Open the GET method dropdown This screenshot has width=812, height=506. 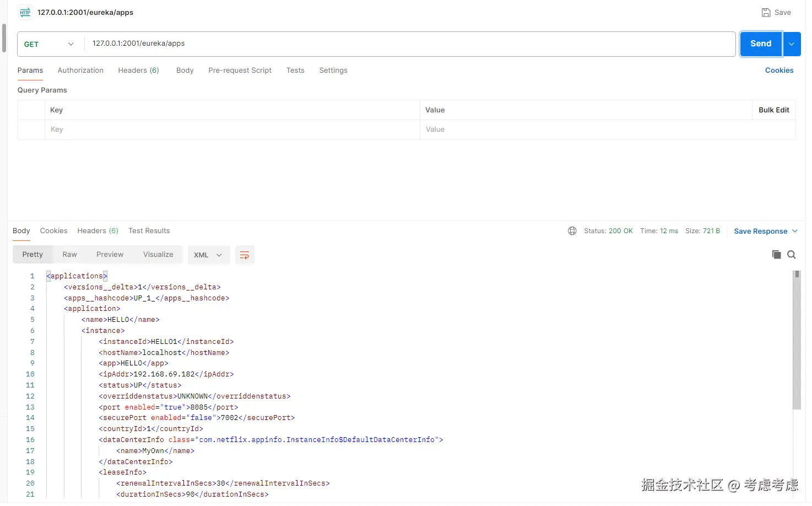pyautogui.click(x=48, y=44)
